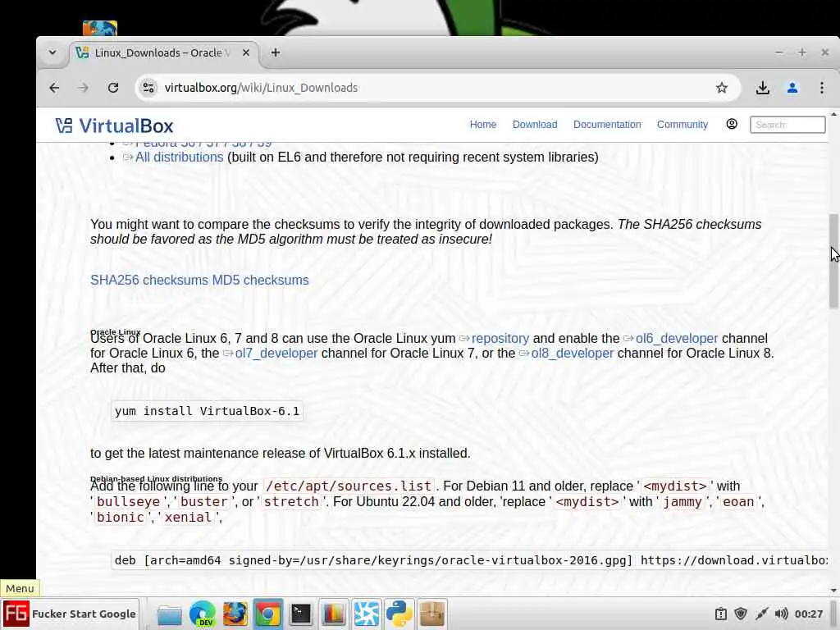Open the Chrome three-dot menu

(x=822, y=88)
